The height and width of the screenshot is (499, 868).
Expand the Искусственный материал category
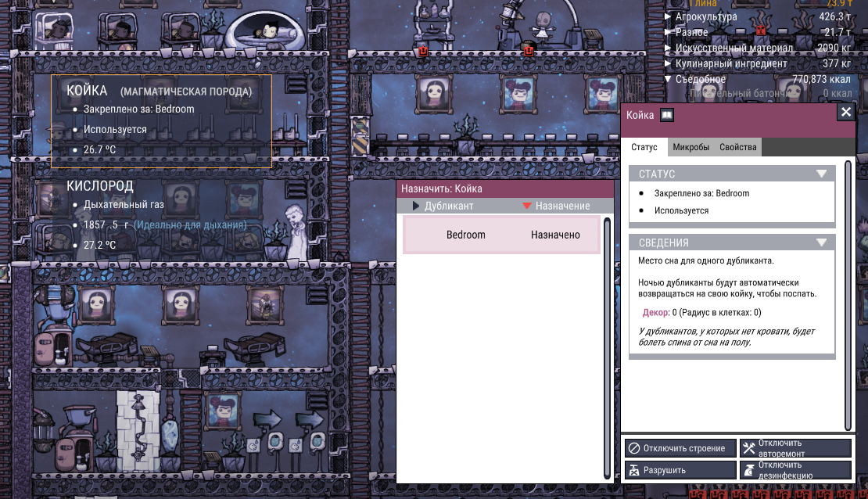(x=668, y=48)
